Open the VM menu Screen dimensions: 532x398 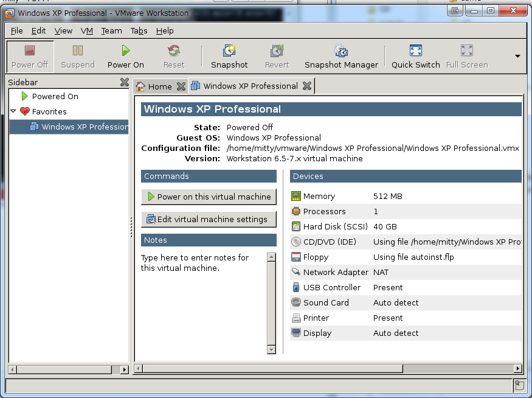[86, 31]
